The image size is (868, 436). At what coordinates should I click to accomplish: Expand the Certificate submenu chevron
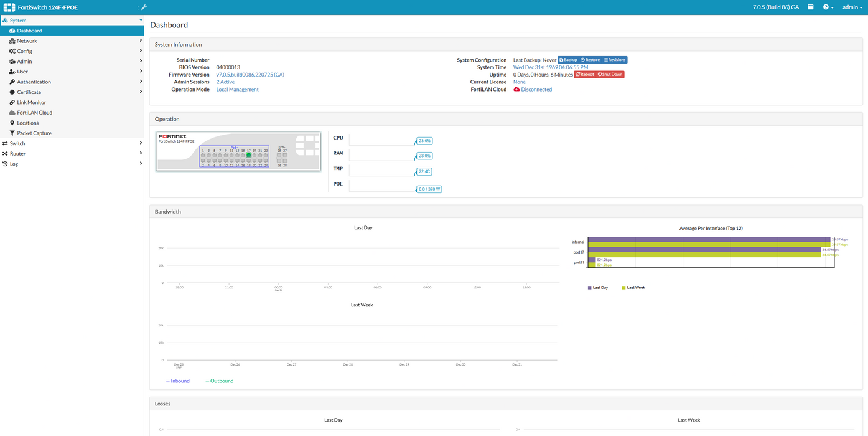tap(141, 92)
